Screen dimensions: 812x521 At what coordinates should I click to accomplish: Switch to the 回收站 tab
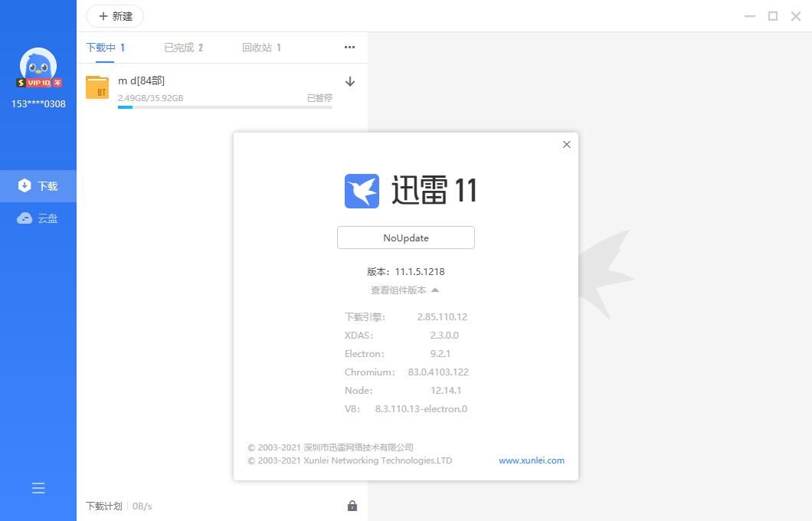click(x=261, y=48)
